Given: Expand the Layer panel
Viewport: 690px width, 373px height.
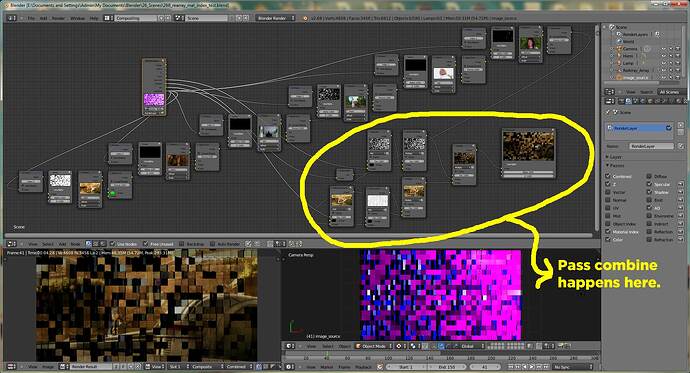Looking at the screenshot, I should 613,157.
